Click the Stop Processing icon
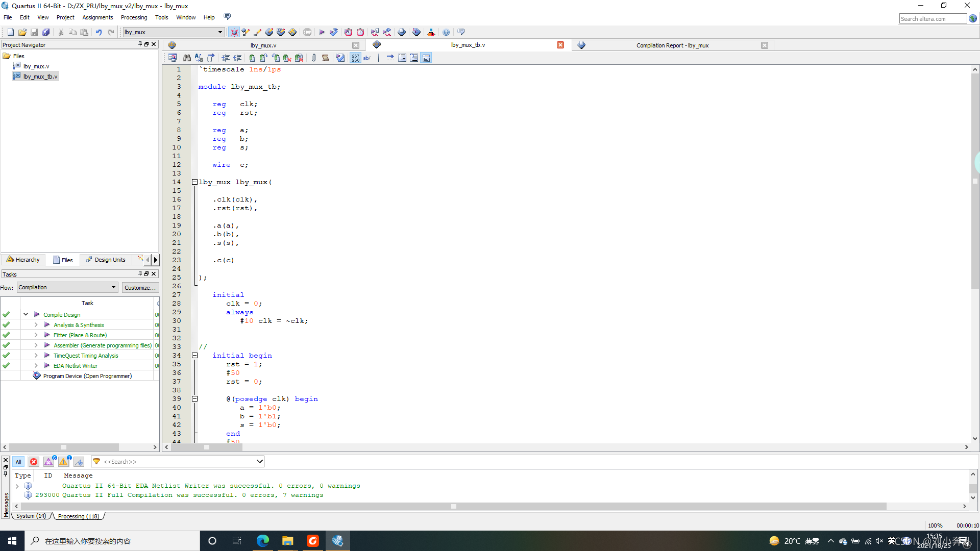This screenshot has width=980, height=551. [307, 32]
